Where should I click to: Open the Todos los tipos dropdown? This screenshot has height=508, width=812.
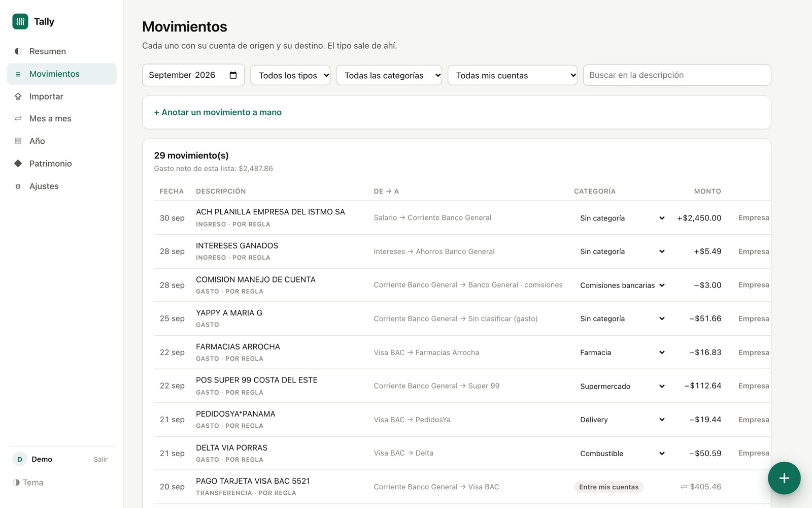pyautogui.click(x=290, y=75)
